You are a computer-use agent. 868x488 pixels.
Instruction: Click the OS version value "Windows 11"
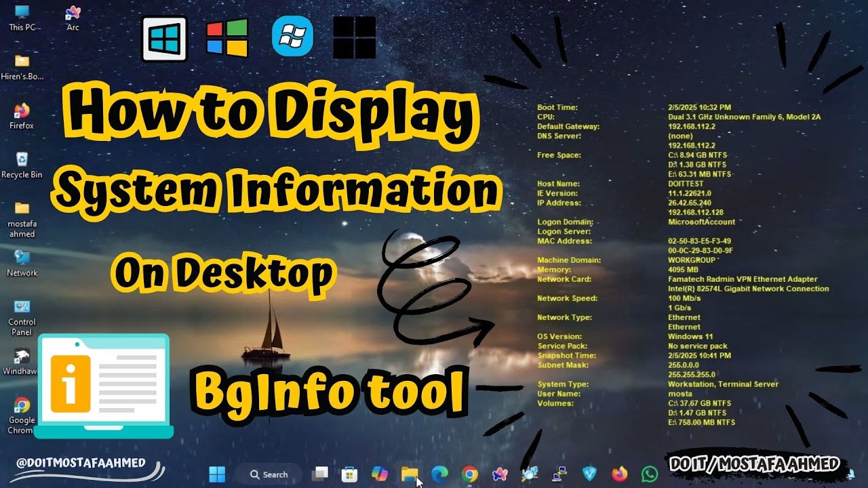690,336
